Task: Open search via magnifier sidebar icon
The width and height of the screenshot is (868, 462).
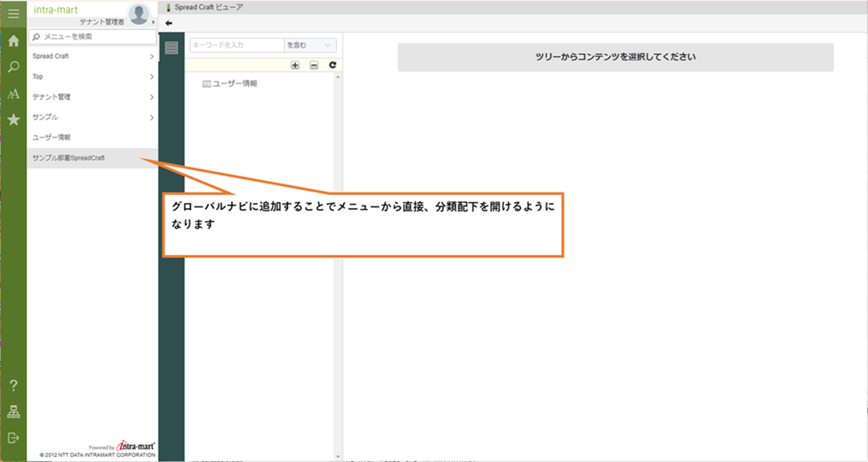Action: tap(14, 67)
